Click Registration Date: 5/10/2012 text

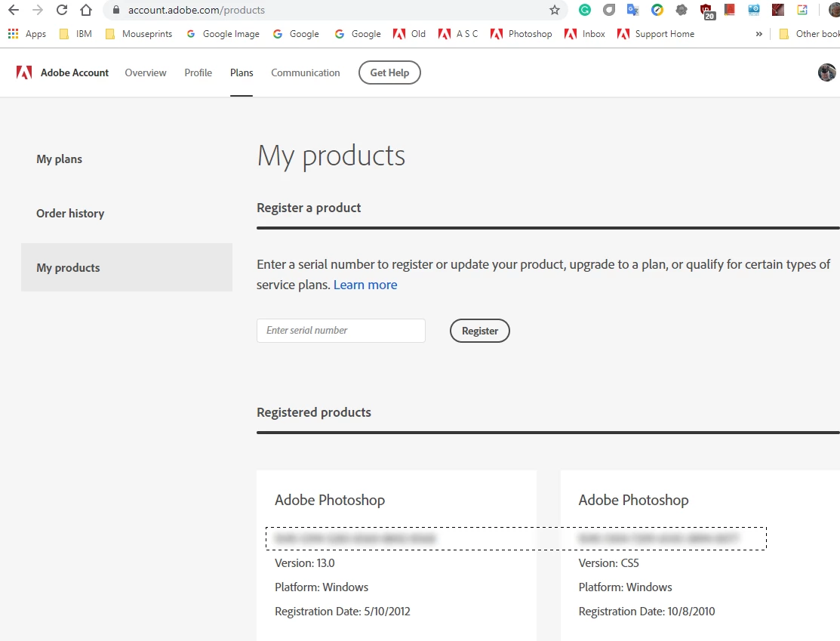pos(343,612)
